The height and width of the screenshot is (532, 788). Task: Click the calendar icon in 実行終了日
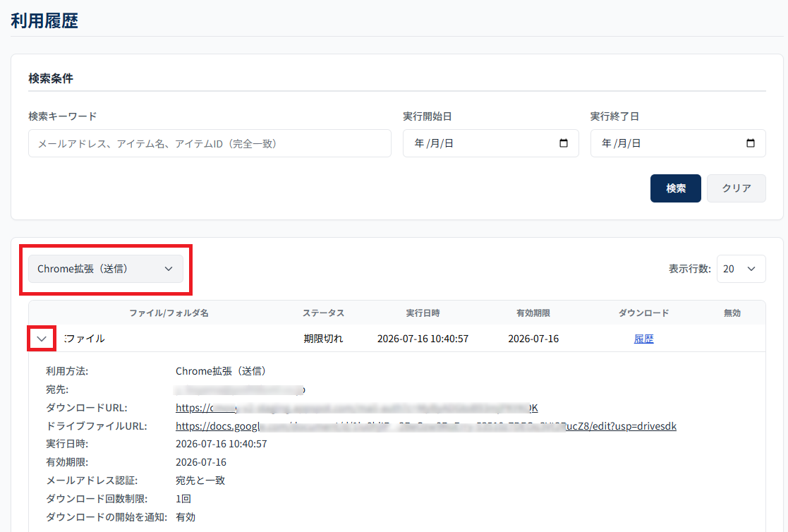tap(751, 143)
